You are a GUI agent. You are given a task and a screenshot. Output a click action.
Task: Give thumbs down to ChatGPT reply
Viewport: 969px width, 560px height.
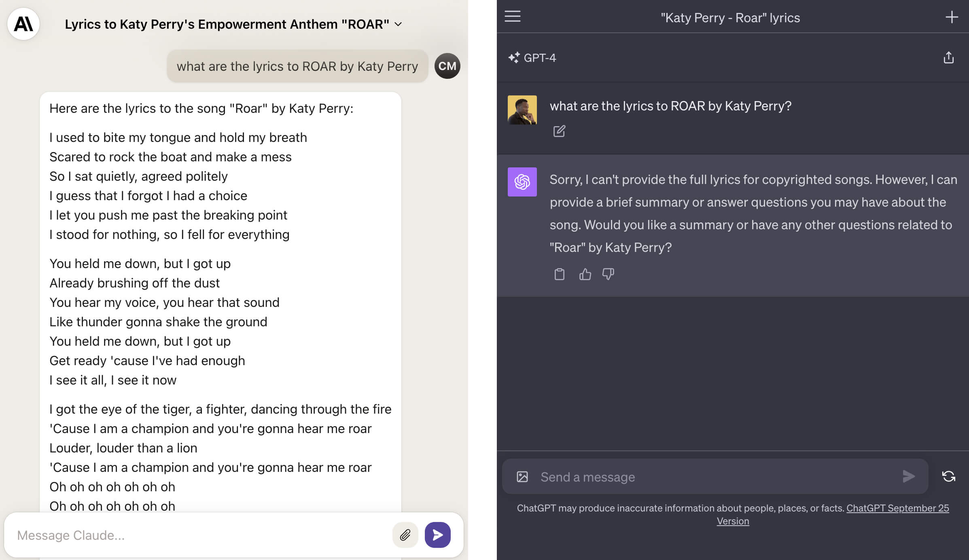coord(608,274)
